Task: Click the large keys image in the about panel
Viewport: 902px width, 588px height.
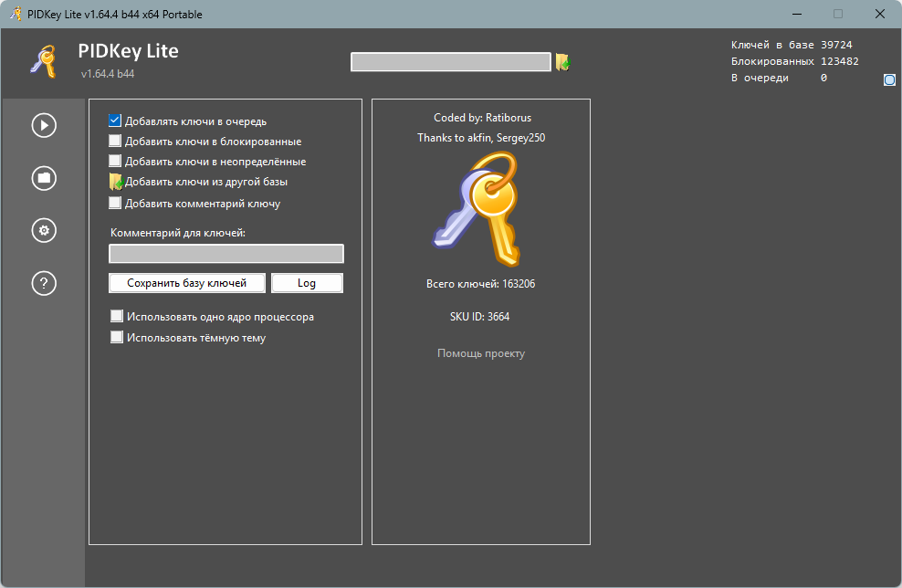Action: coord(477,209)
